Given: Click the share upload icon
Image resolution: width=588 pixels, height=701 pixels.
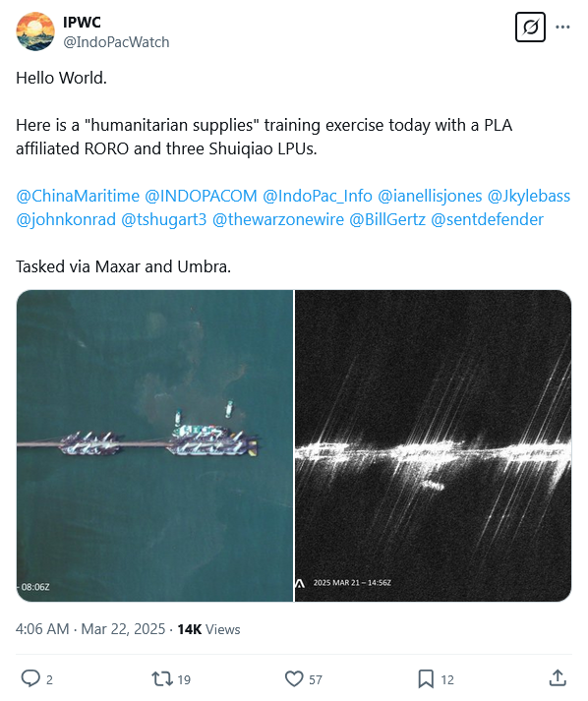Looking at the screenshot, I should 558,677.
